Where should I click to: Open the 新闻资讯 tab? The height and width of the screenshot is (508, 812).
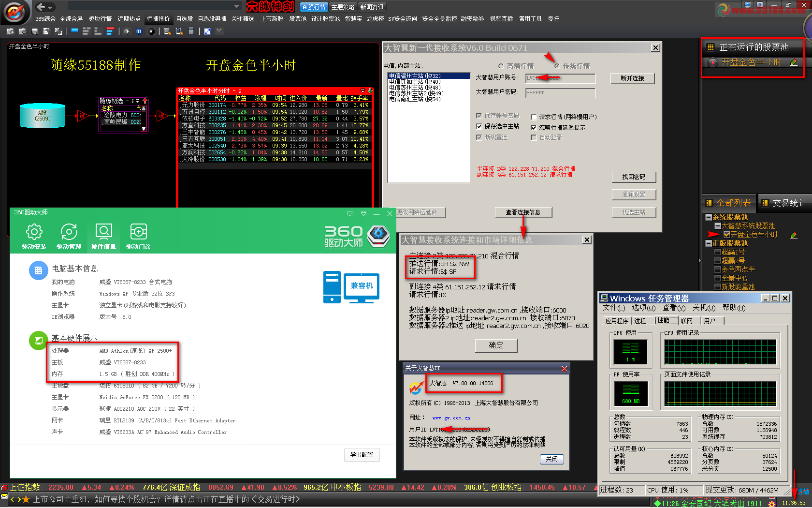[x=372, y=7]
